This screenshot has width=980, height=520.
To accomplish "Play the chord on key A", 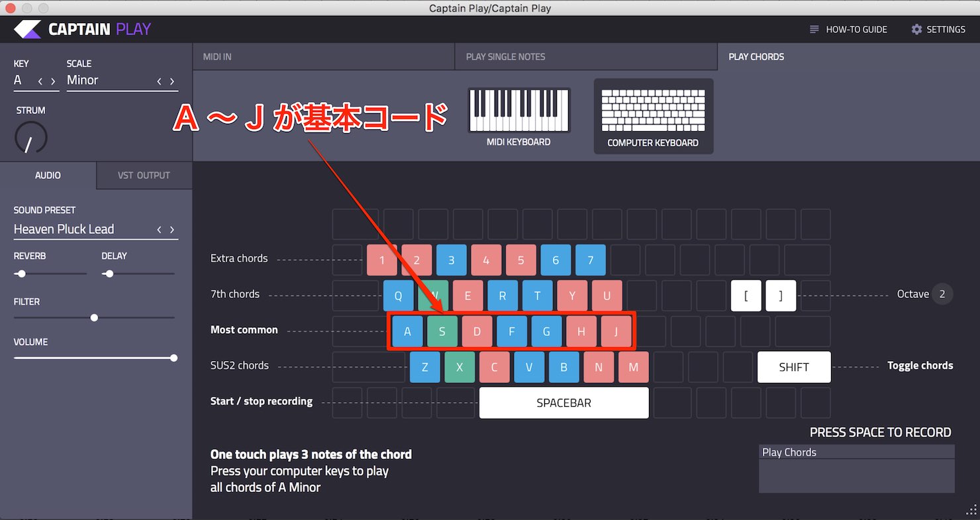I will coord(407,332).
